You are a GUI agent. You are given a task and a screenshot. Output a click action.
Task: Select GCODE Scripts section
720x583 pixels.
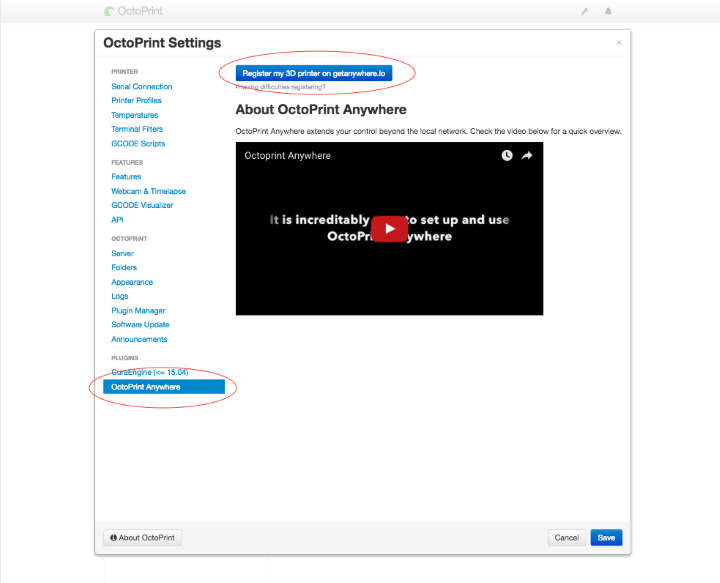point(138,143)
